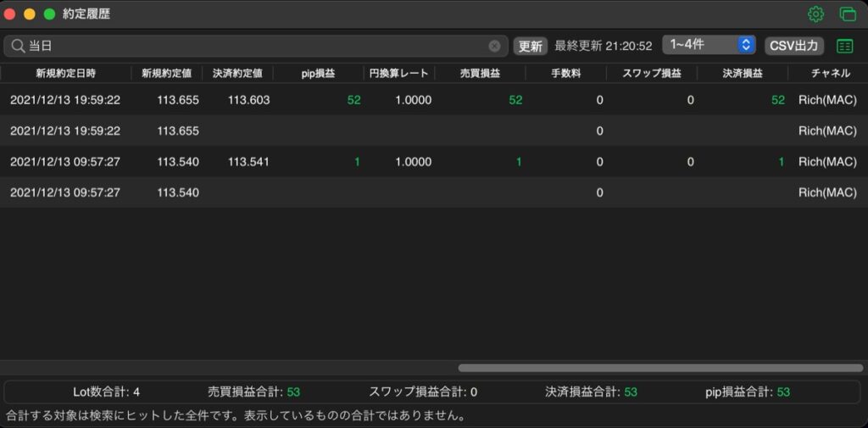Image resolution: width=868 pixels, height=428 pixels.
Task: Sort by 円換算レート column header
Action: pos(399,73)
